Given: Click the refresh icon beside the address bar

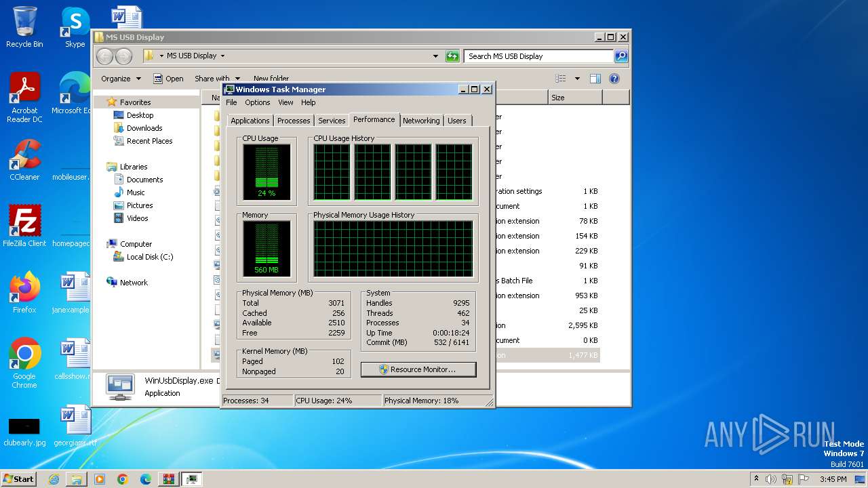Looking at the screenshot, I should coord(452,56).
